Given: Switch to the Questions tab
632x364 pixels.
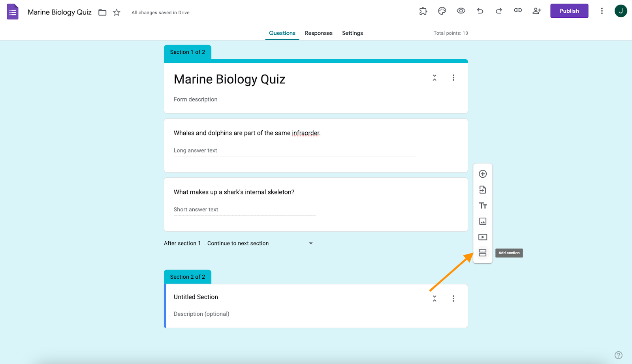Looking at the screenshot, I should point(282,33).
